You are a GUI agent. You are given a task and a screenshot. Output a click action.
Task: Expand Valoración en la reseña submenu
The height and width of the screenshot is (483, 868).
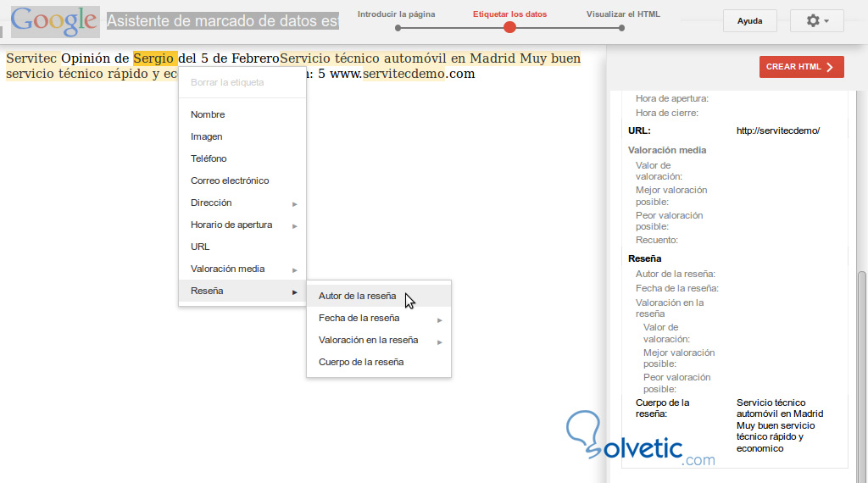coord(379,341)
